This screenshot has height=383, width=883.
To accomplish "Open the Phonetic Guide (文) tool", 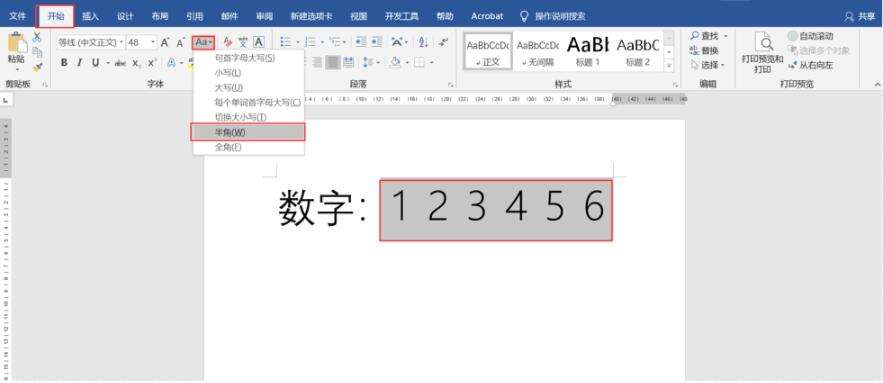I will (x=243, y=42).
